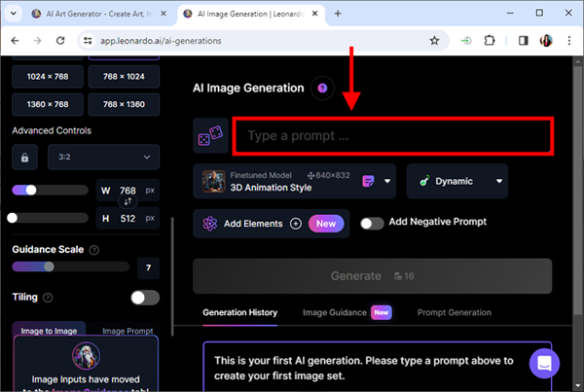Open the Dynamic style dropdown
Viewport: 584px width, 392px height.
(457, 181)
